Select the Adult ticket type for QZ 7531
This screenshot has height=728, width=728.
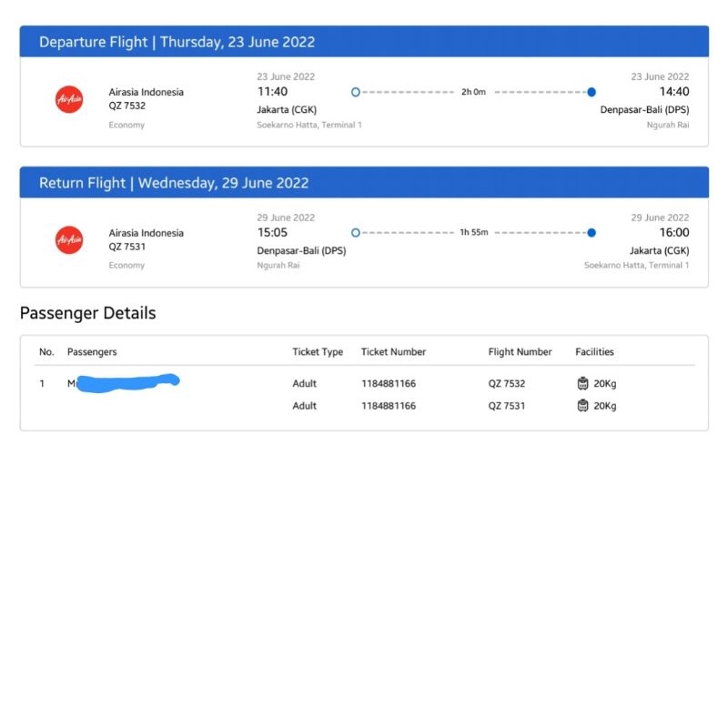(303, 406)
